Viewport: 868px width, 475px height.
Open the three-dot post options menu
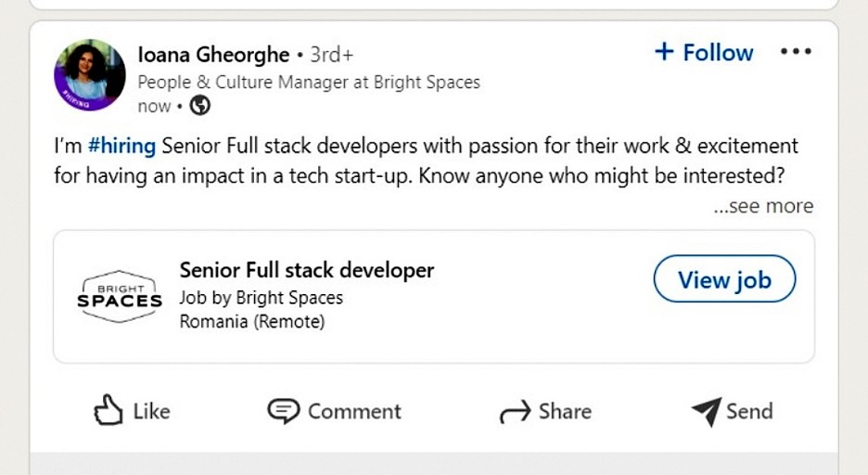796,53
